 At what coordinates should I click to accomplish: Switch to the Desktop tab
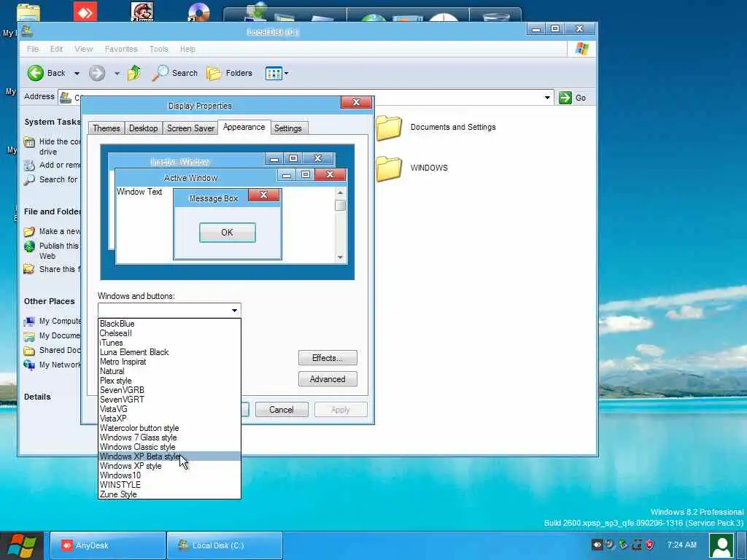pyautogui.click(x=144, y=128)
